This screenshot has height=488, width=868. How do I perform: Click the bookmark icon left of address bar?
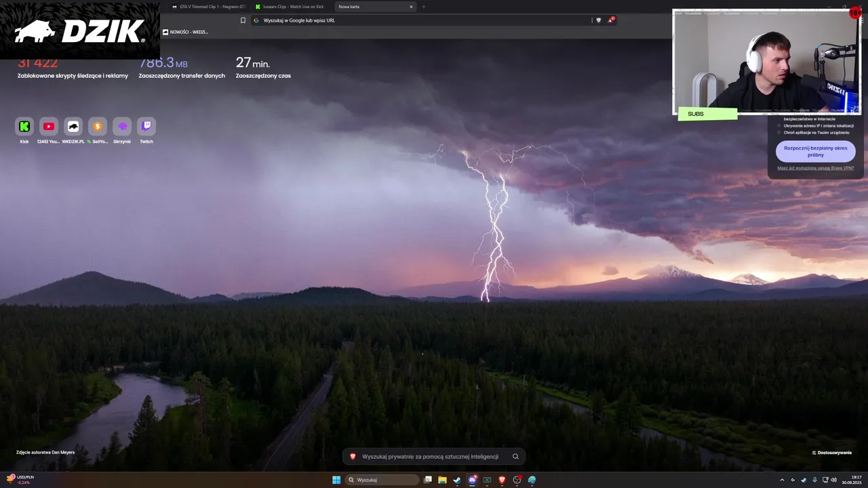243,20
